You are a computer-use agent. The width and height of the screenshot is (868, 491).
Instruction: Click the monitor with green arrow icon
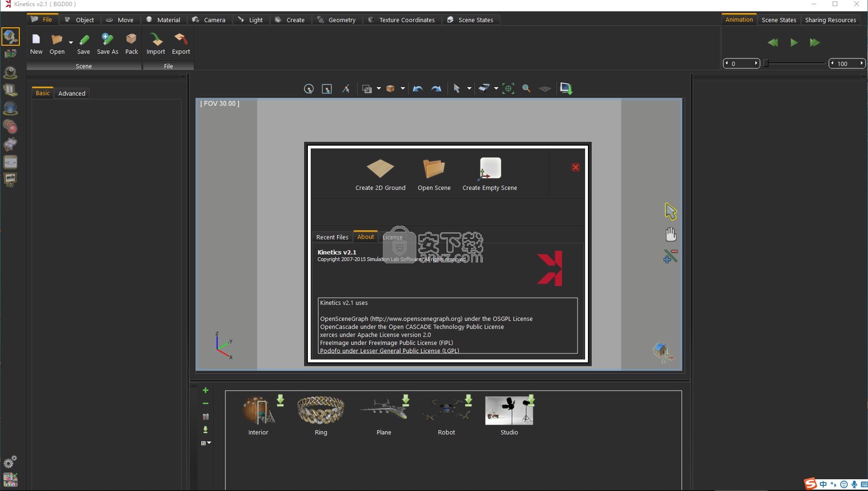566,89
